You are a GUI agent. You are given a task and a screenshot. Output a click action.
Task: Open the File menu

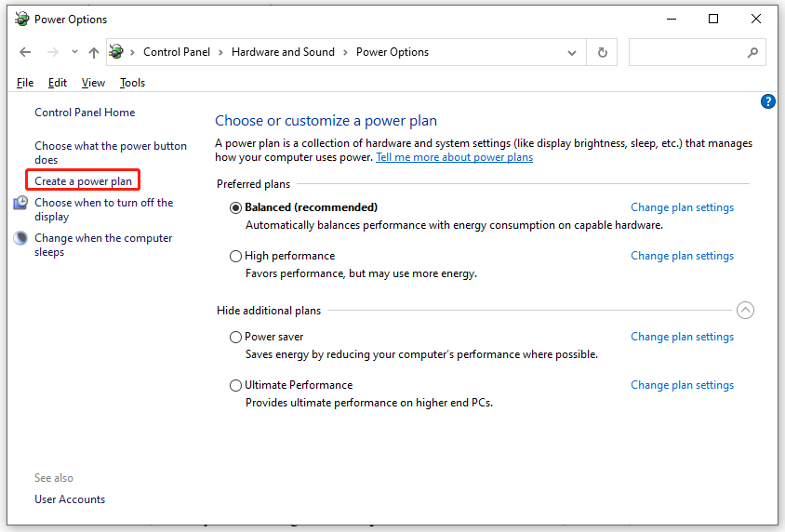pyautogui.click(x=25, y=83)
